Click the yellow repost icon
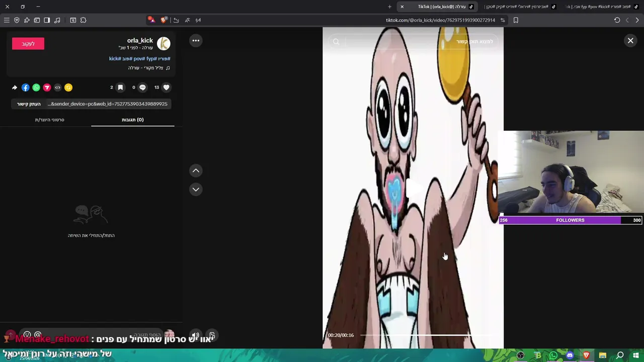Viewport: 644px width, 362px height. [x=68, y=87]
